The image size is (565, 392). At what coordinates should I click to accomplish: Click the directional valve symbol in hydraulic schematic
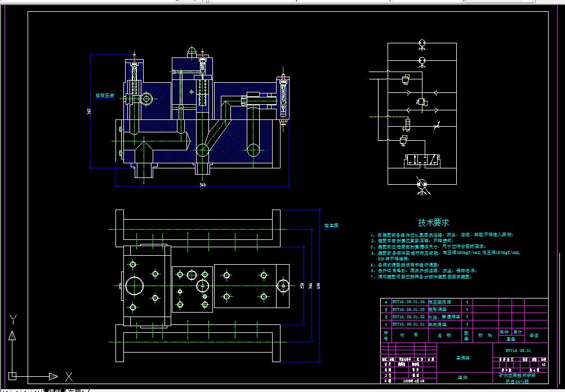click(x=421, y=161)
